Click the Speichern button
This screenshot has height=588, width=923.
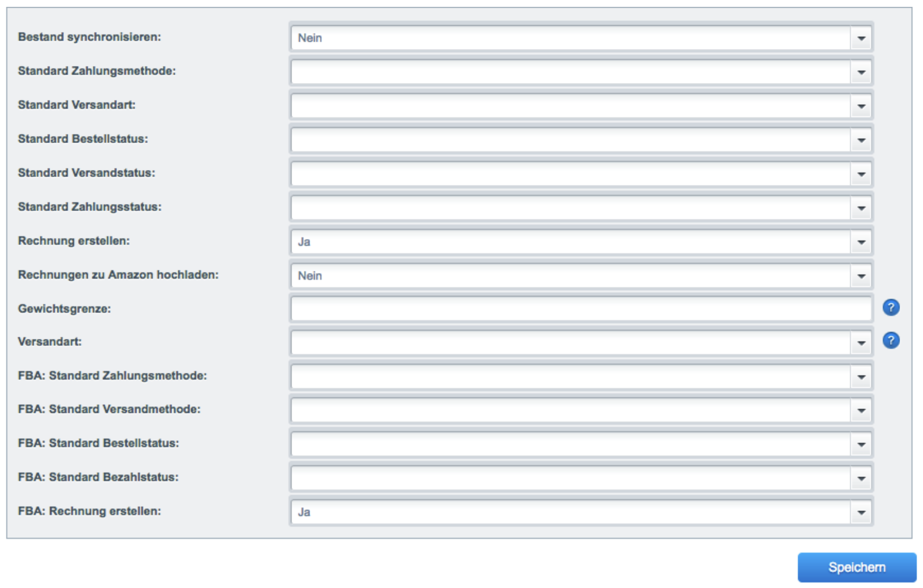(x=856, y=567)
